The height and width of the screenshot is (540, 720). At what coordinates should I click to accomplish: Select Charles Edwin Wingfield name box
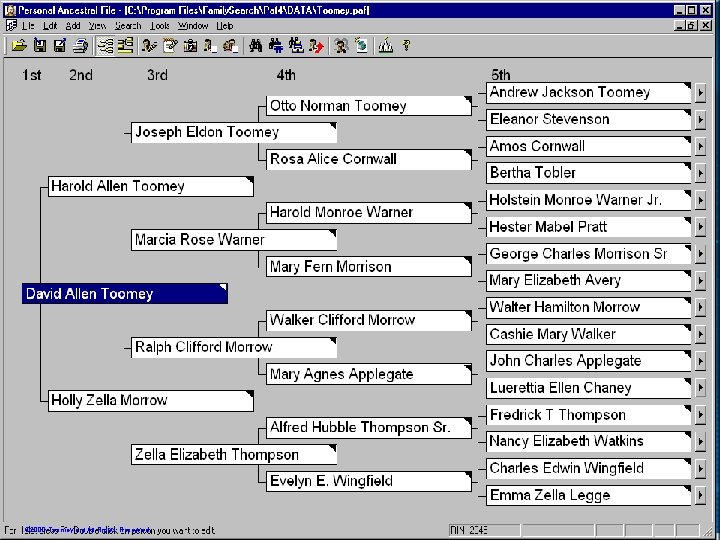coord(589,468)
